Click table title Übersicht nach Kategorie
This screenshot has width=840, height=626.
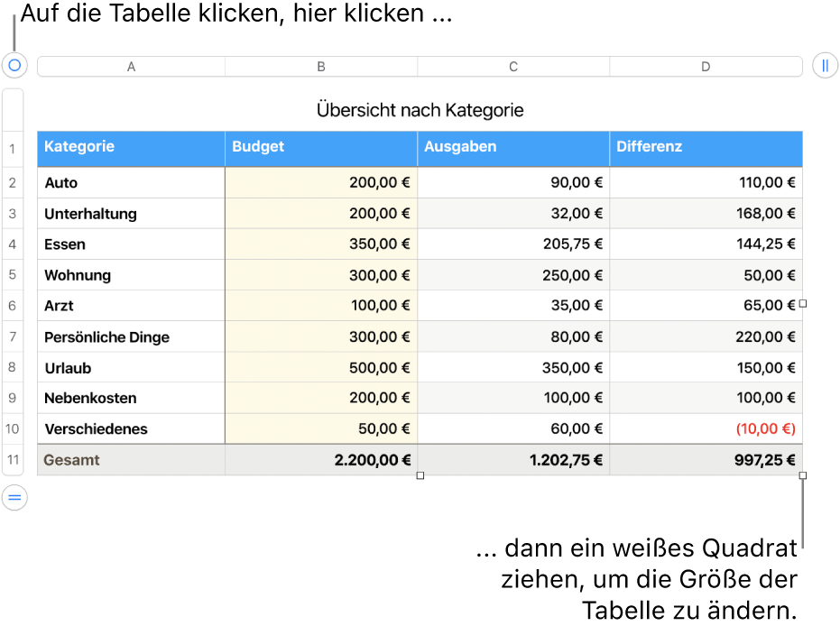[420, 110]
